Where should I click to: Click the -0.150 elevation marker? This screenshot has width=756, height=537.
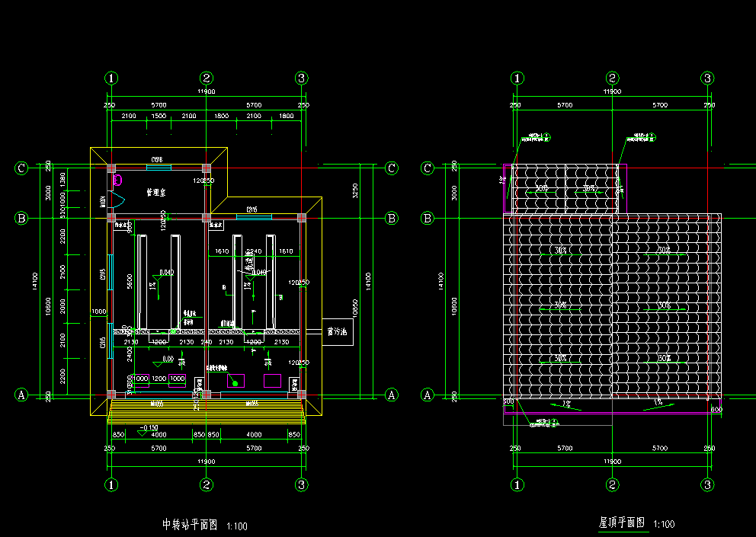(149, 429)
